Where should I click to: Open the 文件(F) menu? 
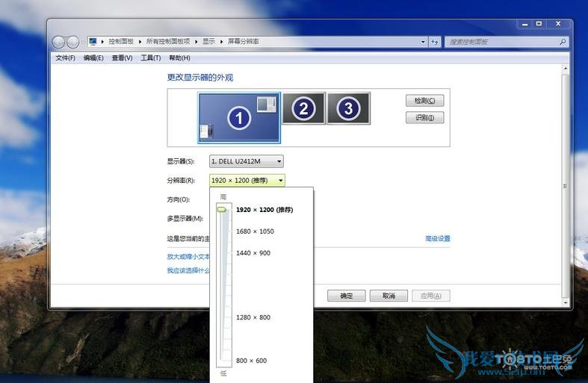coord(65,58)
